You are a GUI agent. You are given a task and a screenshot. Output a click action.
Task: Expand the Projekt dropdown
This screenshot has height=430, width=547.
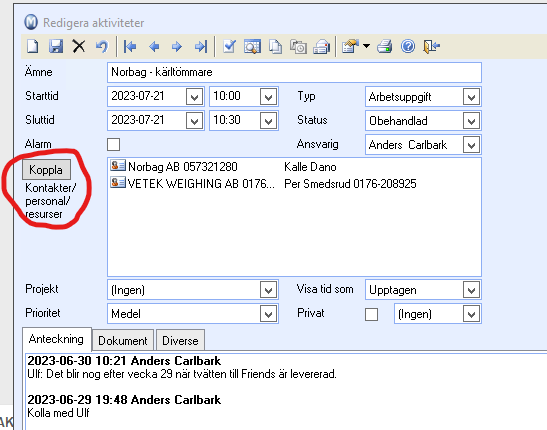click(x=268, y=290)
